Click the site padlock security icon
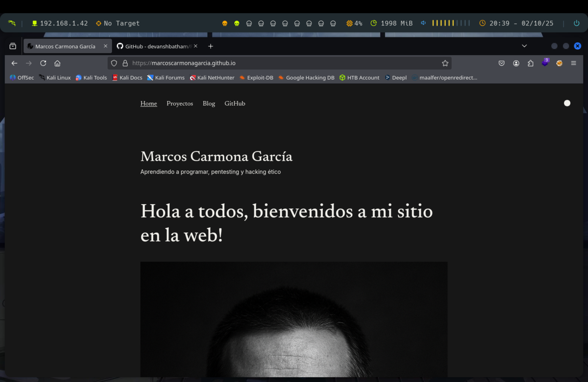Viewport: 588px width, 382px height. coord(125,63)
